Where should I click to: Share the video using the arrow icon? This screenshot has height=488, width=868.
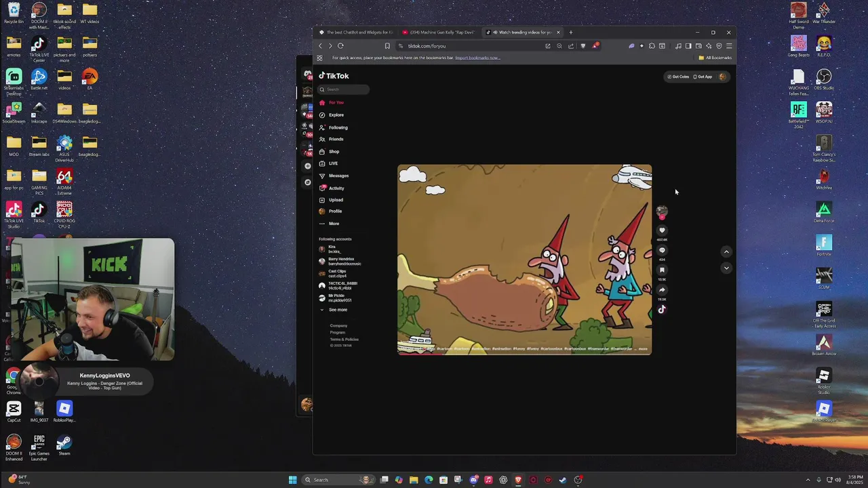point(662,289)
